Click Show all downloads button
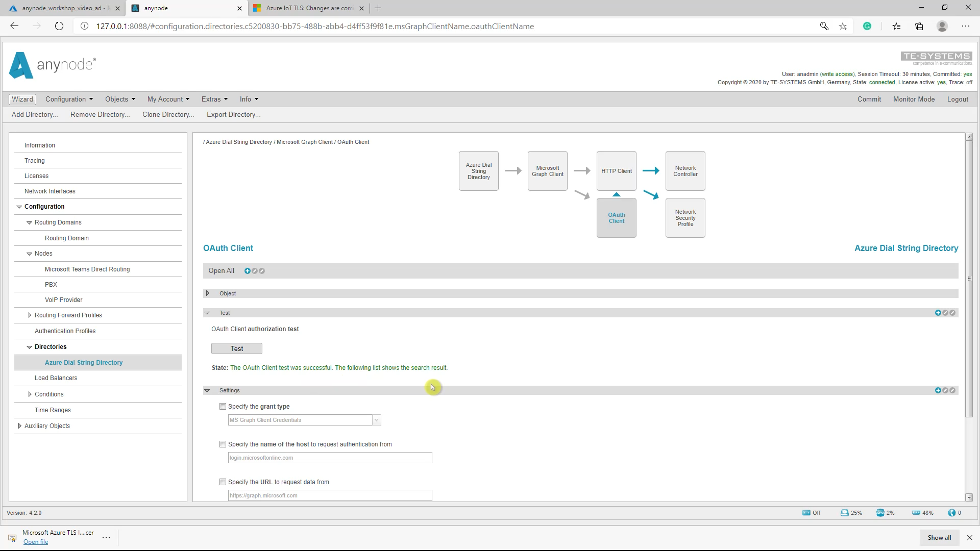The height and width of the screenshot is (551, 980). 939,538
